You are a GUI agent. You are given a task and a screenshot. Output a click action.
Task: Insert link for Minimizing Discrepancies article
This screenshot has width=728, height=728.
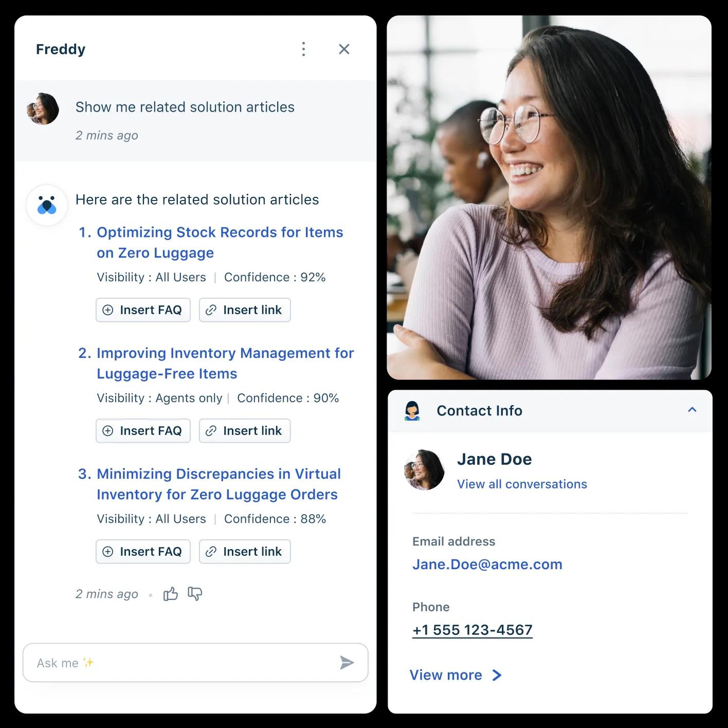(x=245, y=552)
